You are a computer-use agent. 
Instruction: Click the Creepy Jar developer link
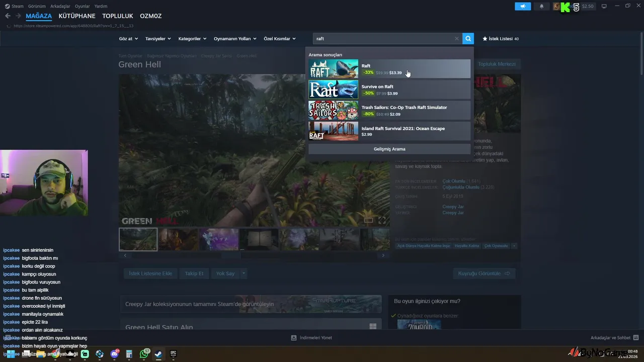tap(453, 207)
